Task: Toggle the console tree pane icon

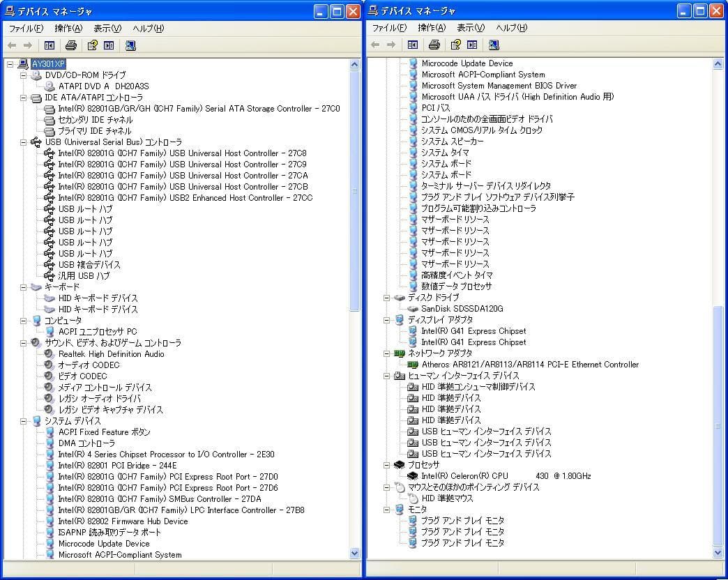Action: click(49, 45)
